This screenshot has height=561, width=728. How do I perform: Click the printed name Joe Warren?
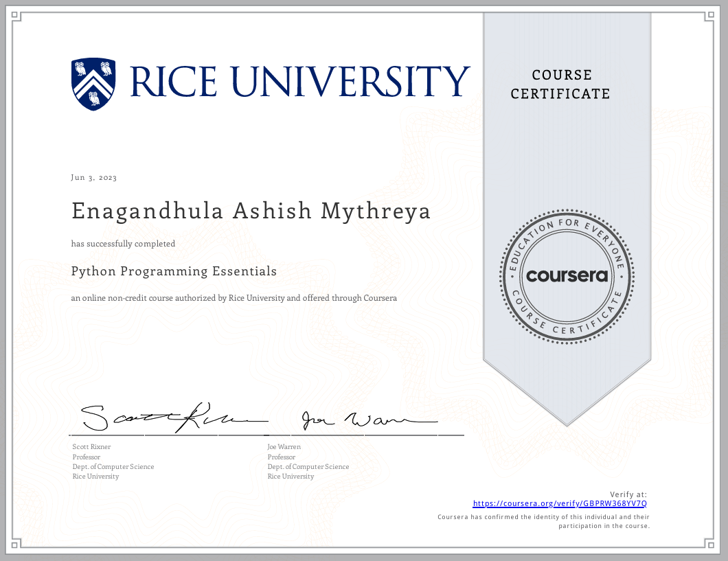(x=284, y=447)
